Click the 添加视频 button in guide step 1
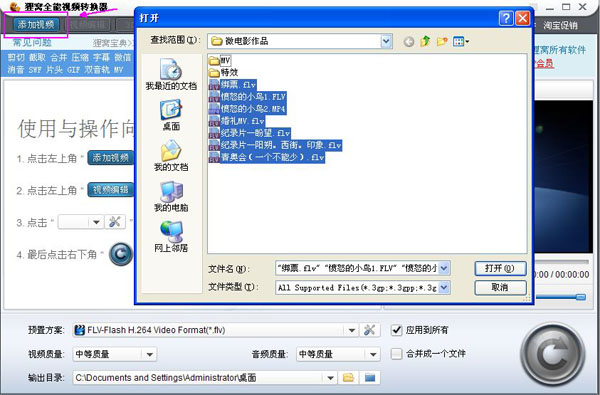This screenshot has width=600, height=395. coord(111,158)
